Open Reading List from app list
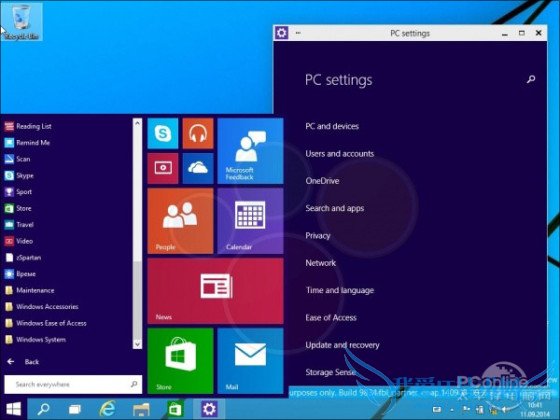 pos(28,126)
